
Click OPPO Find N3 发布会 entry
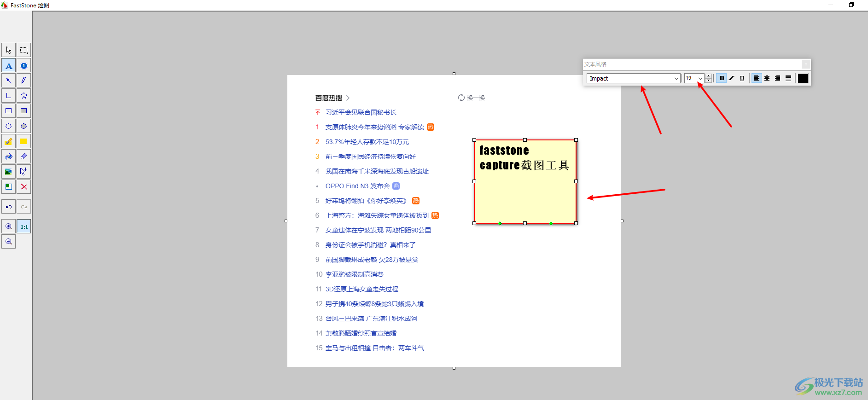[357, 186]
